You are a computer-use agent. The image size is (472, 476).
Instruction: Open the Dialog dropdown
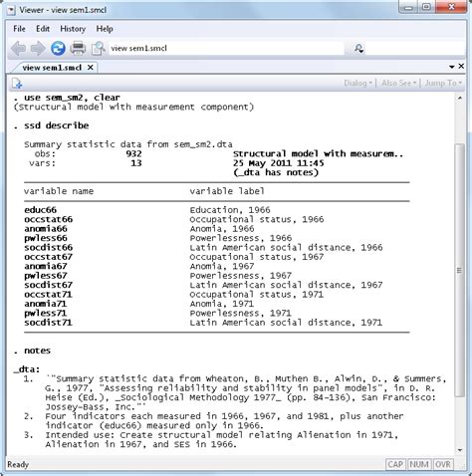[357, 83]
